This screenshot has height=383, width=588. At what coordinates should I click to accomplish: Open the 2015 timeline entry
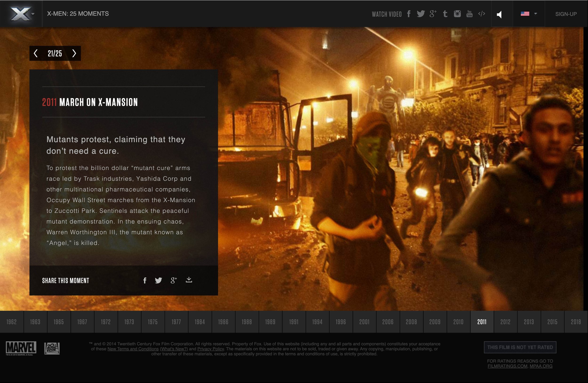point(552,322)
